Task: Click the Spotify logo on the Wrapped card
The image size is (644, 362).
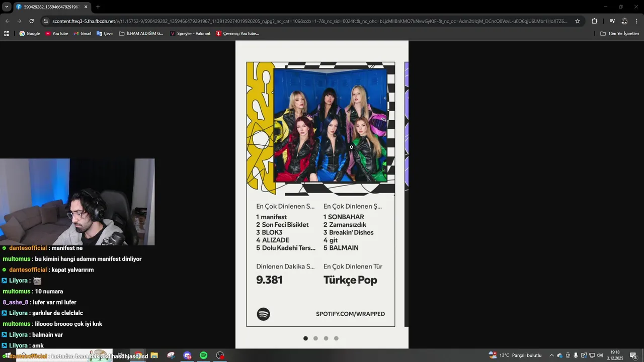Action: click(x=263, y=314)
